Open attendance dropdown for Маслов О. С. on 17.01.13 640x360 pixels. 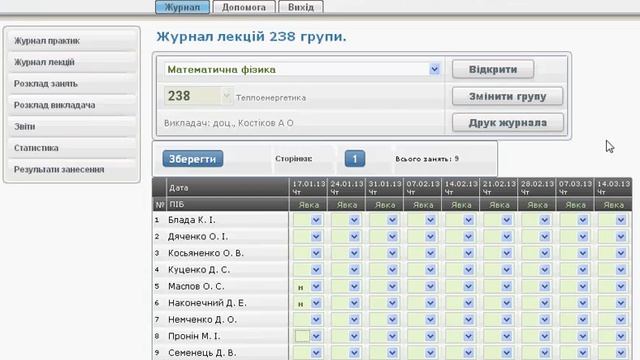[316, 287]
